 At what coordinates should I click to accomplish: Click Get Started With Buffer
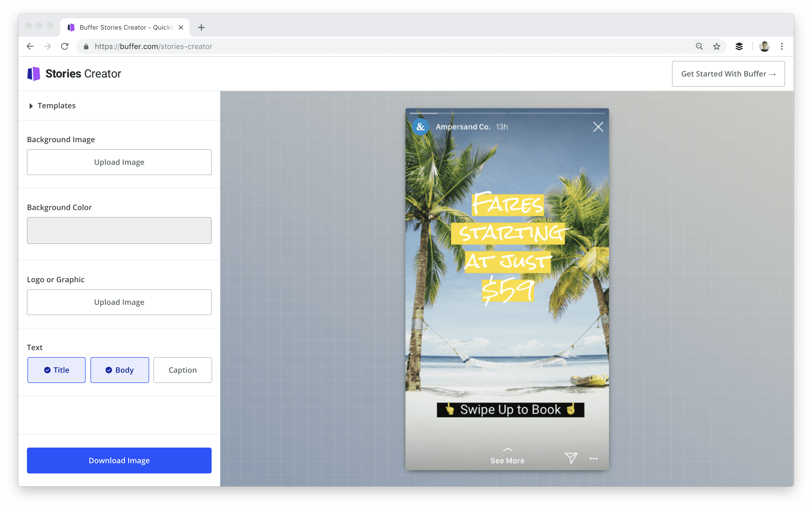click(x=728, y=74)
